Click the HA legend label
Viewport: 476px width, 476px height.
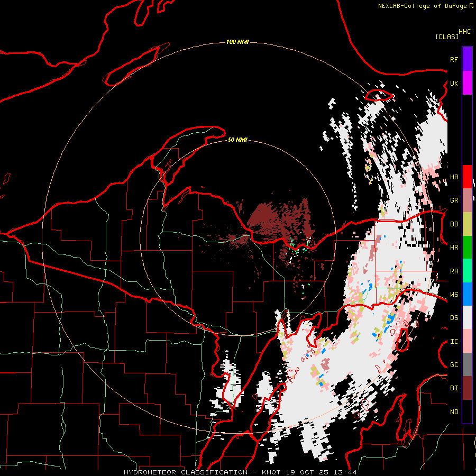(454, 177)
